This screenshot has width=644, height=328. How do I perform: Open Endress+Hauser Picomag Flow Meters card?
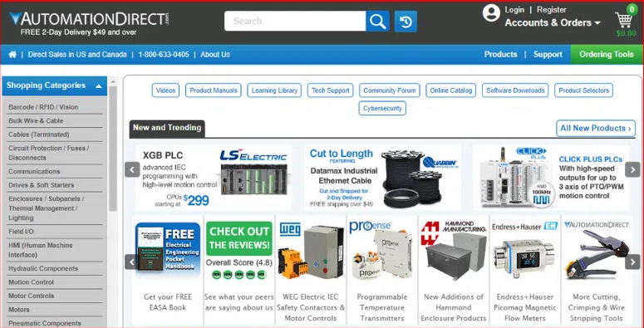[x=525, y=270]
